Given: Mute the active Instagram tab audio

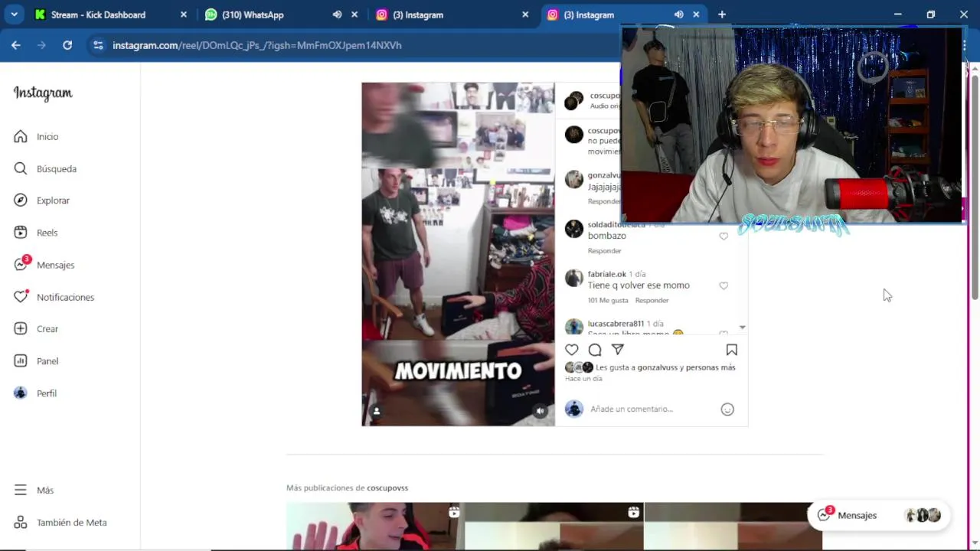Looking at the screenshot, I should point(678,15).
